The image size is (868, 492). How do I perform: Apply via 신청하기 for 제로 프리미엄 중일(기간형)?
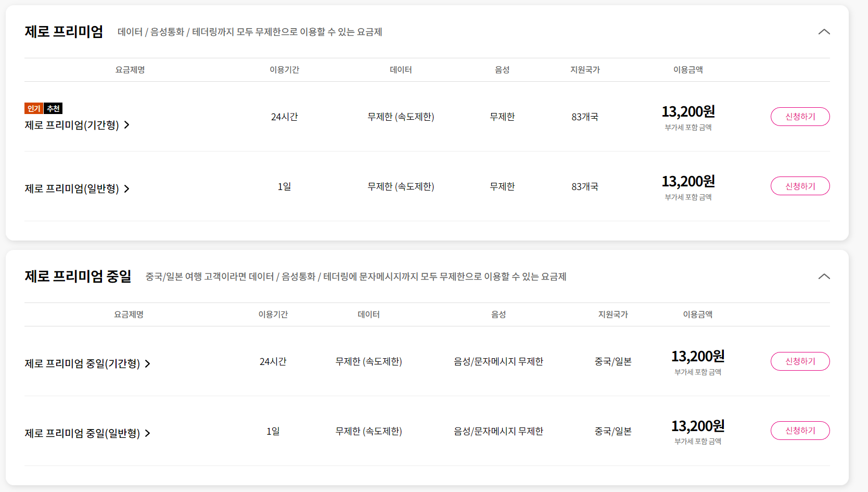click(800, 361)
